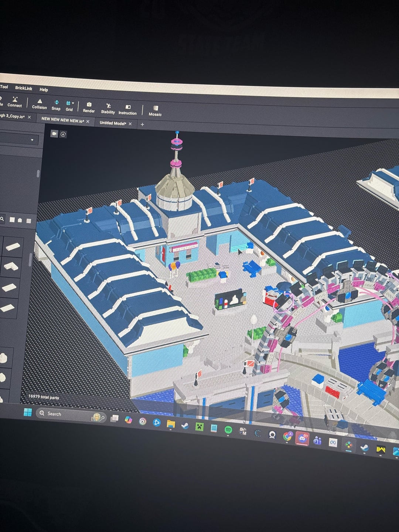Open the Help menu
Viewport: 399px width, 532px height.
click(x=44, y=89)
